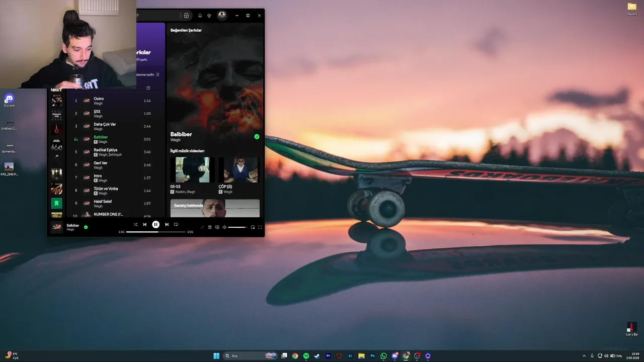Mute Spotify via the speaker icon
Image resolution: width=644 pixels, height=362 pixels.
(x=224, y=227)
